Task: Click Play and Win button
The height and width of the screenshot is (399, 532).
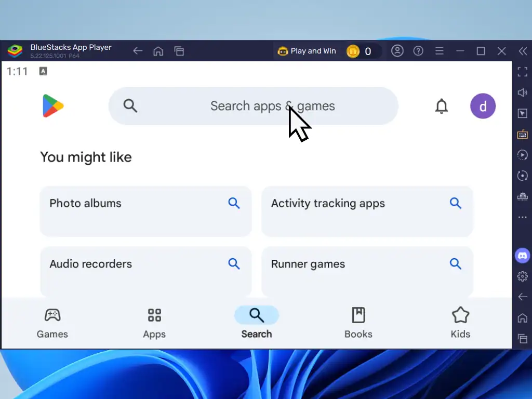Action: click(307, 51)
